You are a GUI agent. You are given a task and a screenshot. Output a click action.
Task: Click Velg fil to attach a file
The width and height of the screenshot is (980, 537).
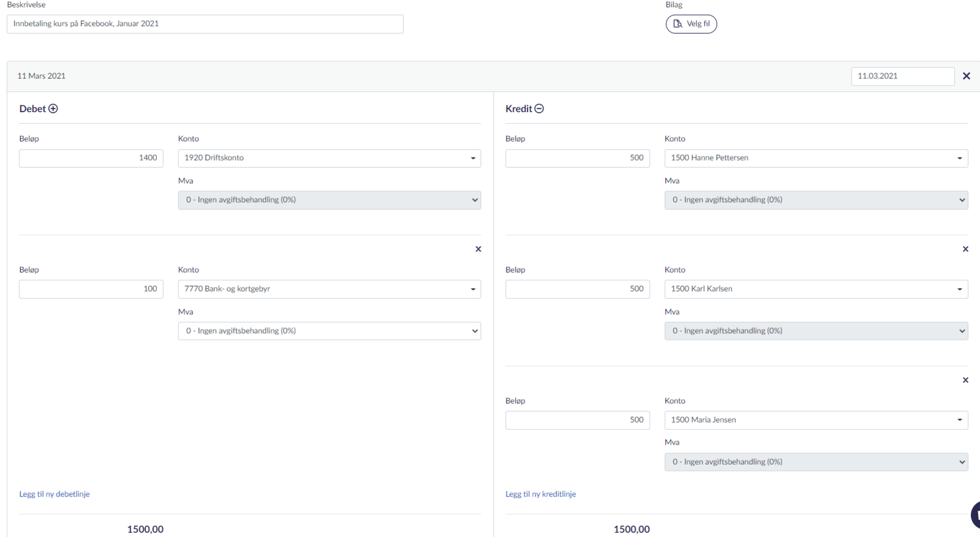pyautogui.click(x=691, y=24)
